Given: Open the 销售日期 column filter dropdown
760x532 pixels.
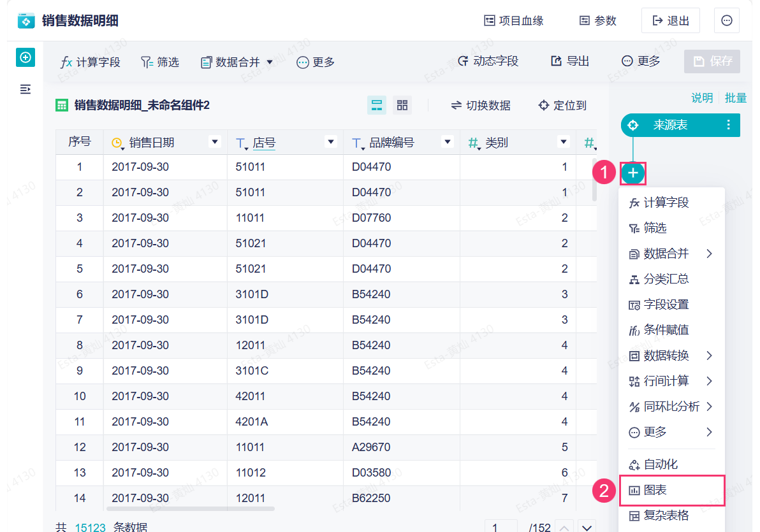Looking at the screenshot, I should pos(215,141).
